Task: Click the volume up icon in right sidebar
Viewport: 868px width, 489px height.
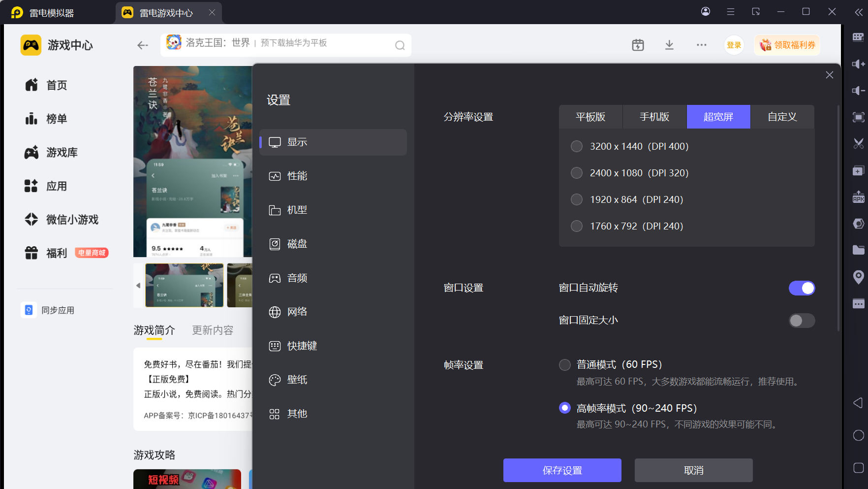Action: [858, 64]
